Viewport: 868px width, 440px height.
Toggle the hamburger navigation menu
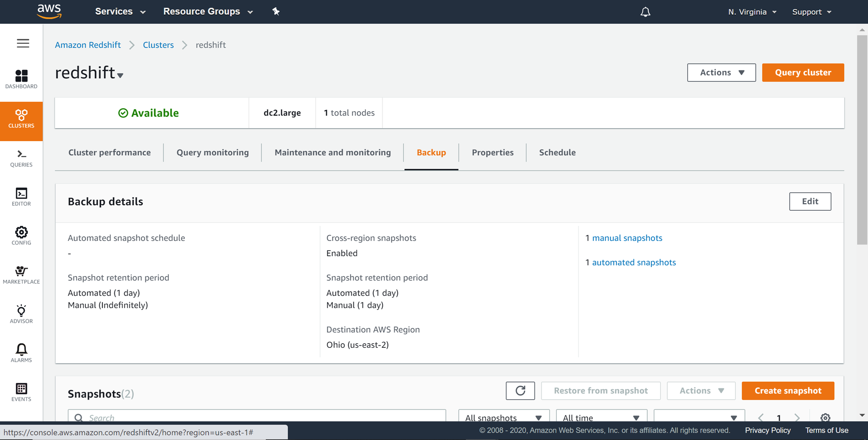point(23,43)
